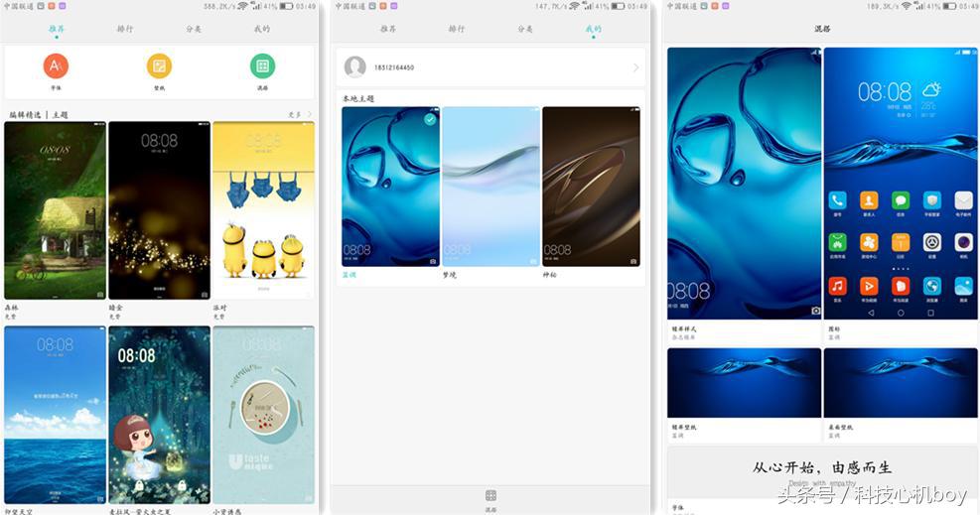Tap the Mix-and-match (混搭) title in right screen

click(x=822, y=29)
